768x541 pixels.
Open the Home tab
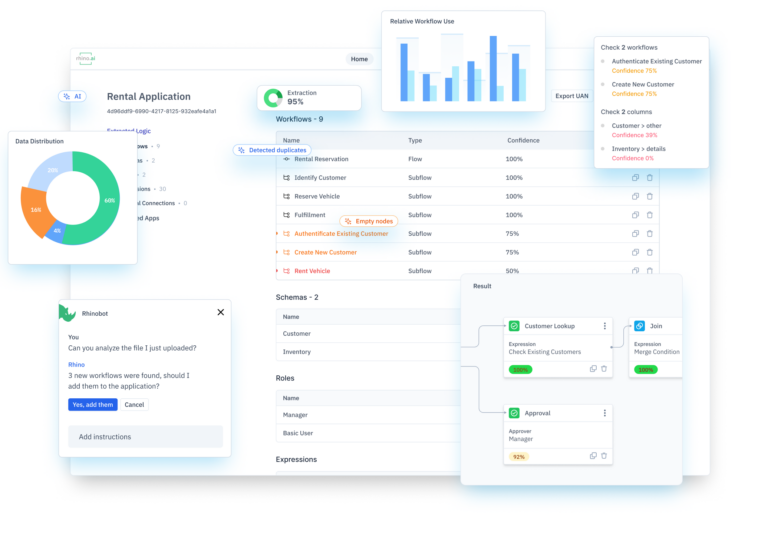pos(359,59)
